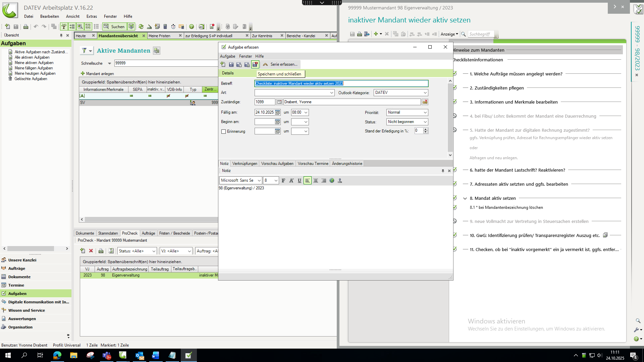This screenshot has height=362, width=644.
Task: Enable the Erinnerung checkbox
Action: point(224,132)
